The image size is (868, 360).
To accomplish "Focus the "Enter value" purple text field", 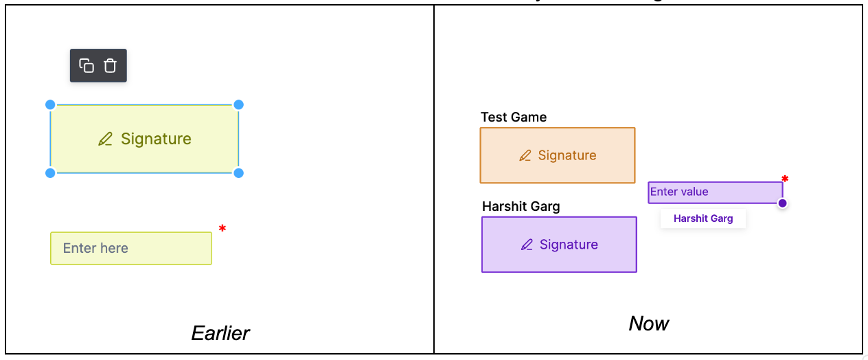I will [x=714, y=192].
